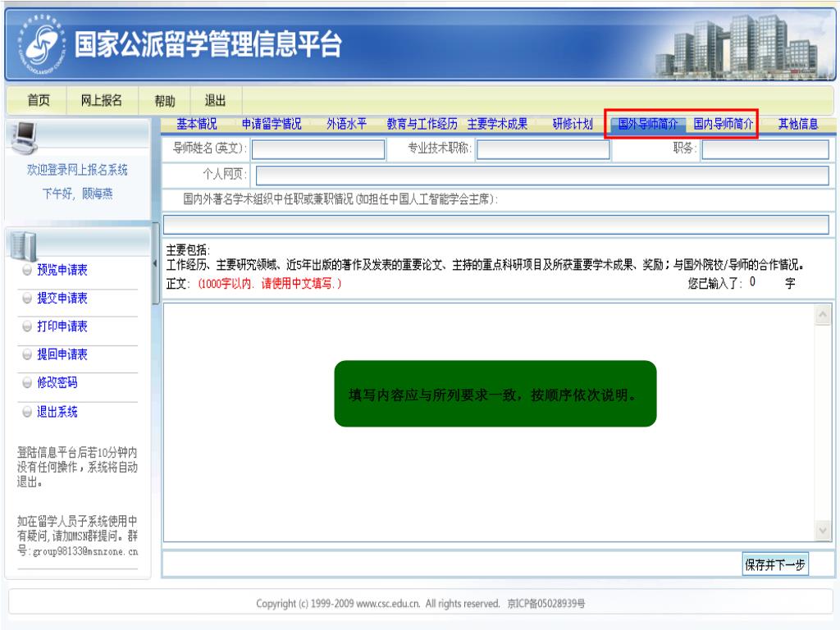
Task: Click inside the 正文 text area
Action: pyautogui.click(x=489, y=422)
